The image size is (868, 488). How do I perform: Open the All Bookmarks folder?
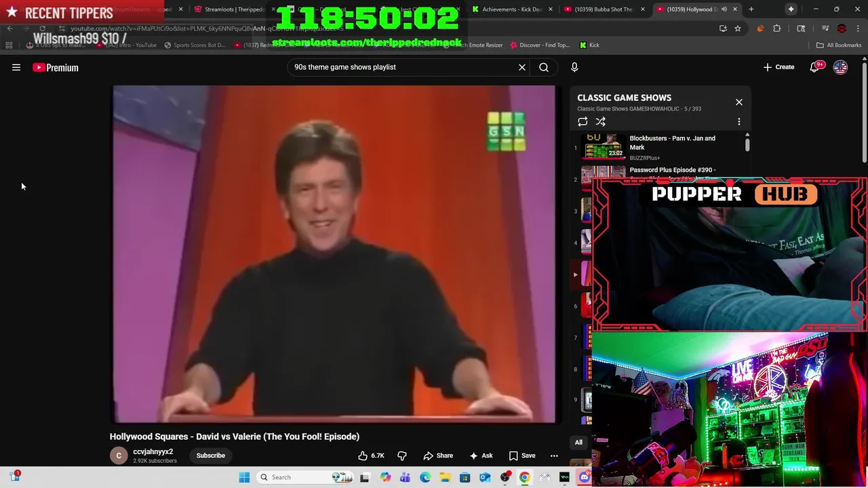(x=839, y=45)
